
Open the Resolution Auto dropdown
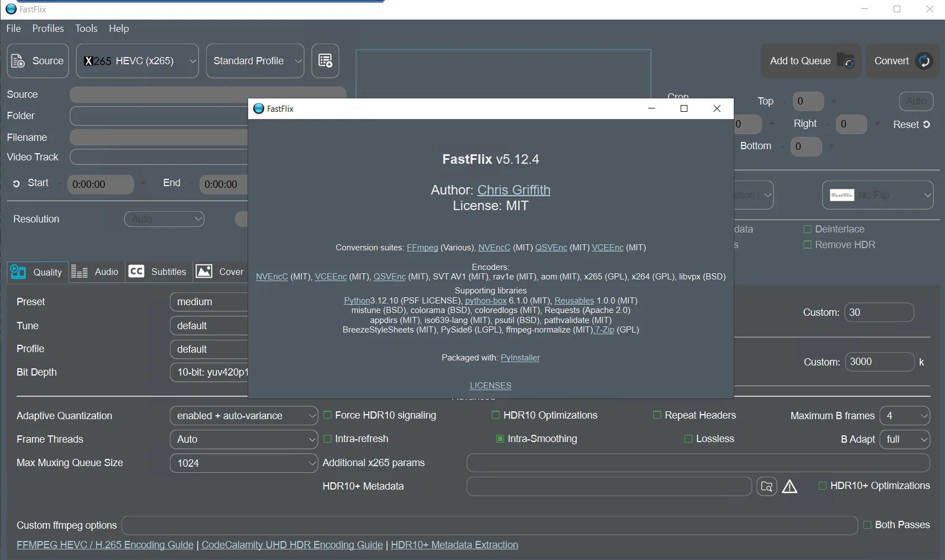coord(164,219)
